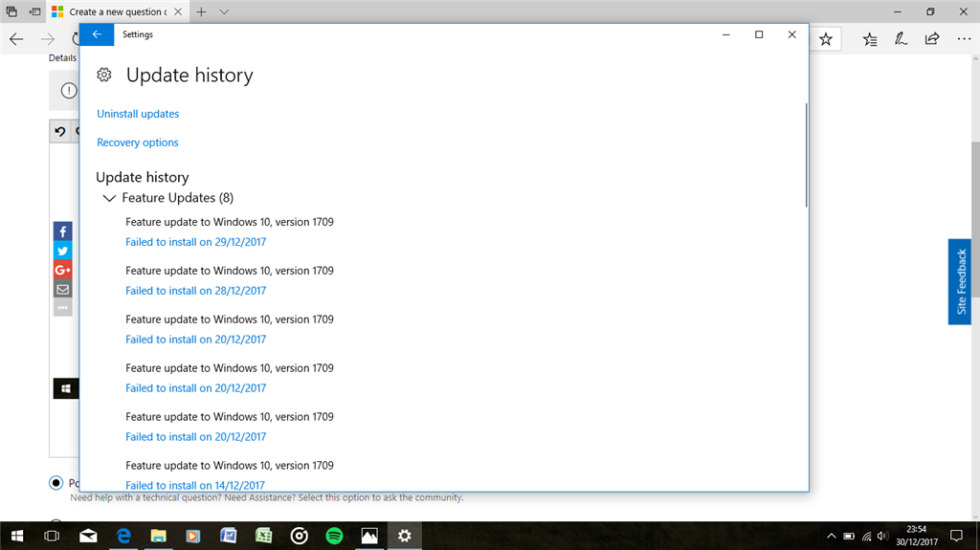Open a new Edge tab

coord(201,11)
